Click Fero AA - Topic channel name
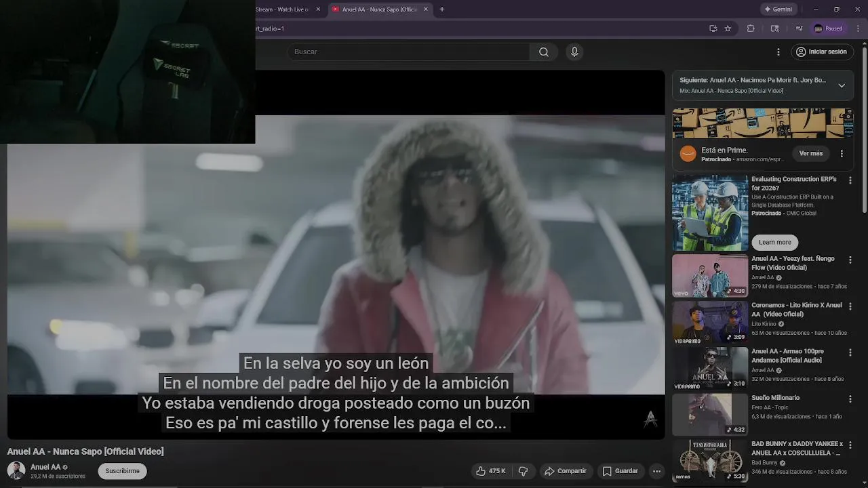The width and height of the screenshot is (868, 488). tap(770, 407)
